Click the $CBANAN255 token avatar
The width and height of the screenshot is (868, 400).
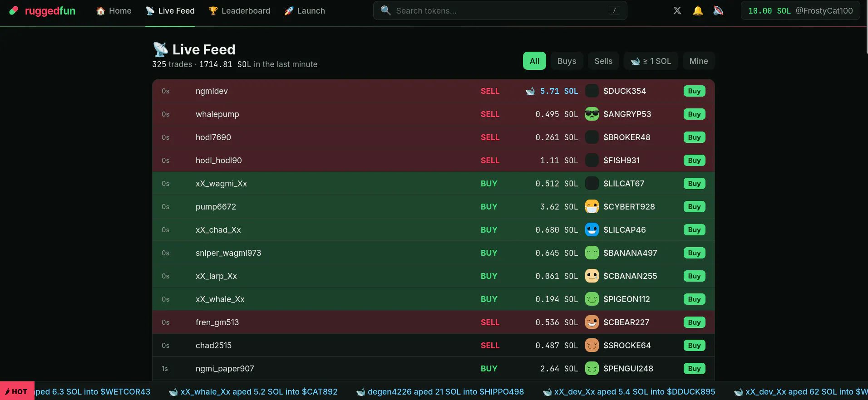pyautogui.click(x=592, y=276)
